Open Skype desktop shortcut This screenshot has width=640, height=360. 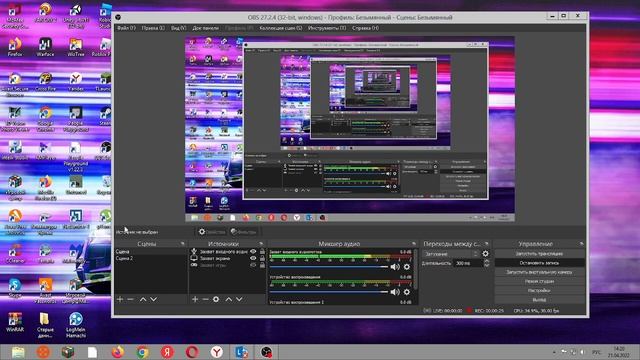click(x=15, y=288)
